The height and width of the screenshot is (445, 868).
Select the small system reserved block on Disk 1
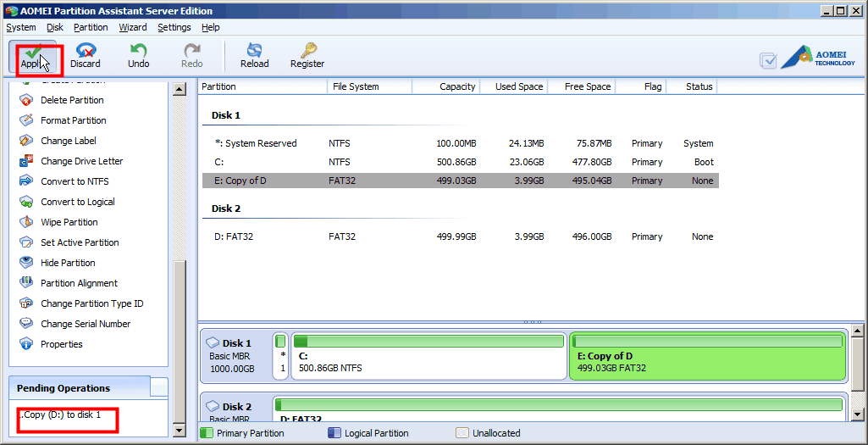[280, 356]
